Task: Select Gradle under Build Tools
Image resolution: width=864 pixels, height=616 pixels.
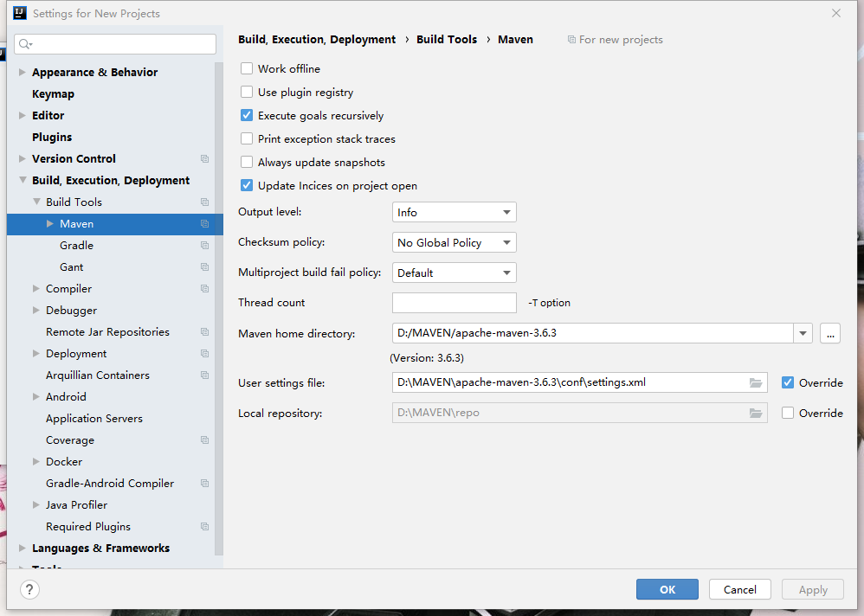Action: click(76, 246)
